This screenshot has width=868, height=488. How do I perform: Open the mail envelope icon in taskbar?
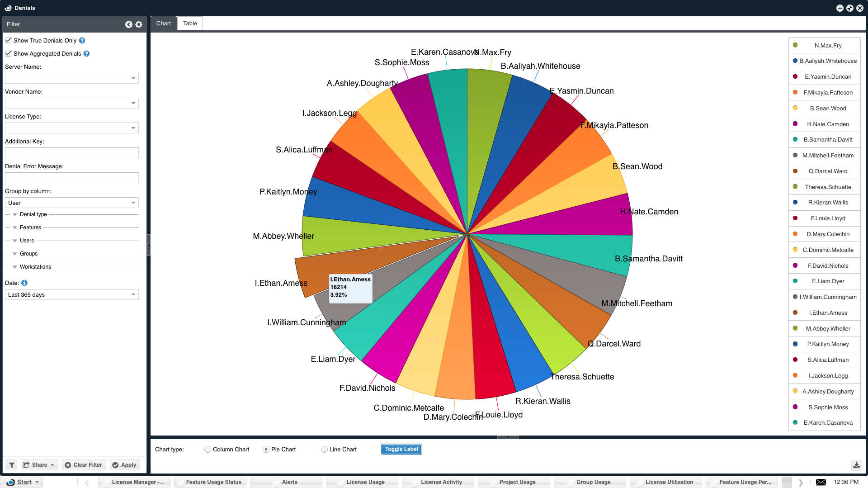pos(821,482)
